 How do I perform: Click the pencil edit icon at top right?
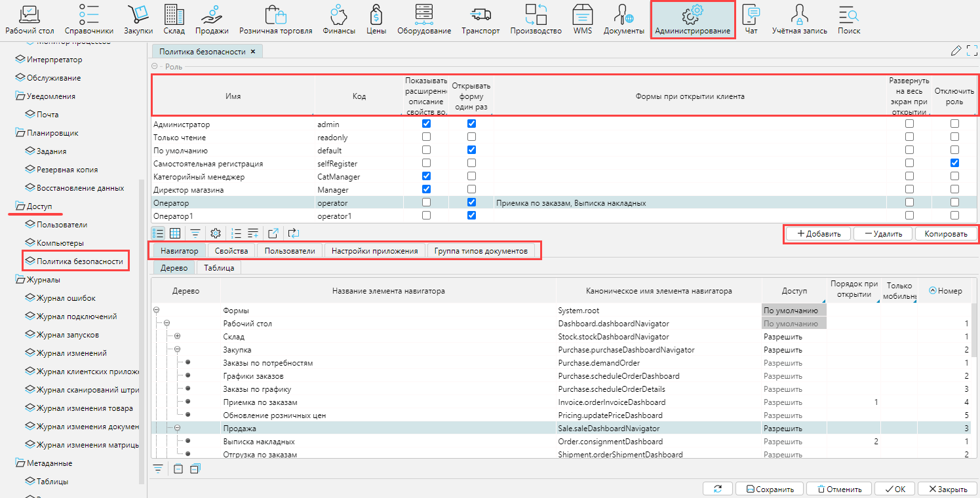pos(956,51)
